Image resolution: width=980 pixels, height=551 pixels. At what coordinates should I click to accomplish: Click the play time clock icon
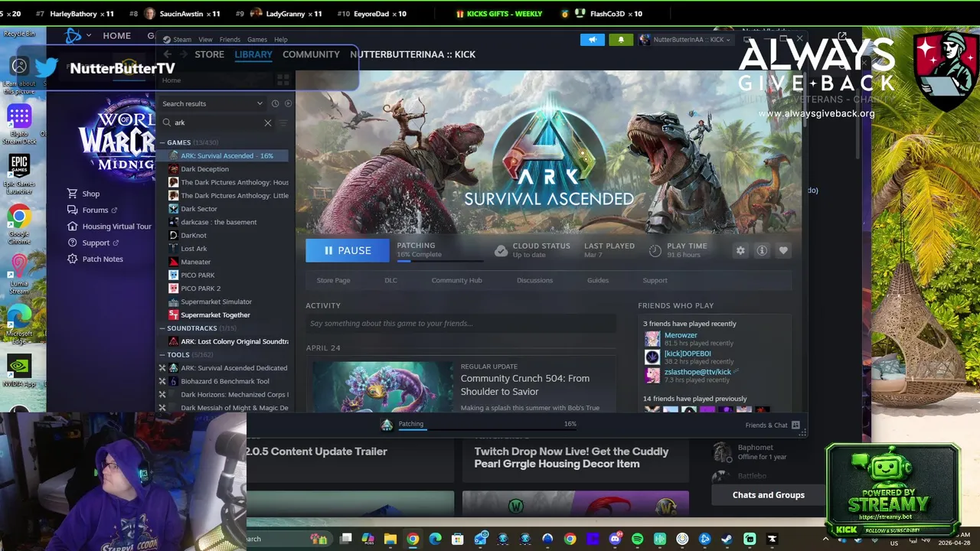point(655,250)
